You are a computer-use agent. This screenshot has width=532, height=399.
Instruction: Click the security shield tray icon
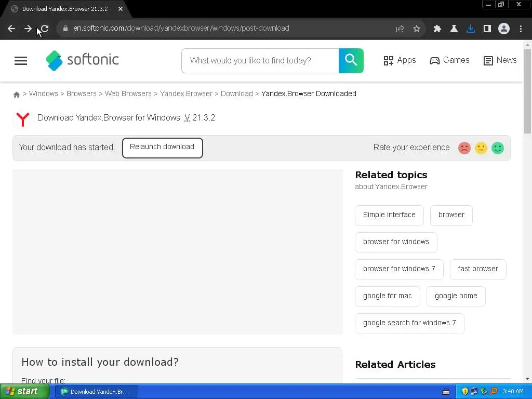point(465,392)
